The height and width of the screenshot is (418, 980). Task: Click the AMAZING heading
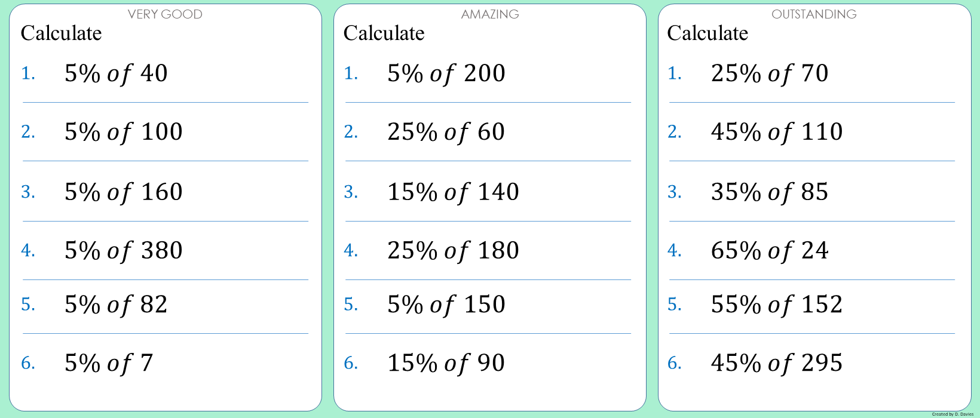point(490,14)
